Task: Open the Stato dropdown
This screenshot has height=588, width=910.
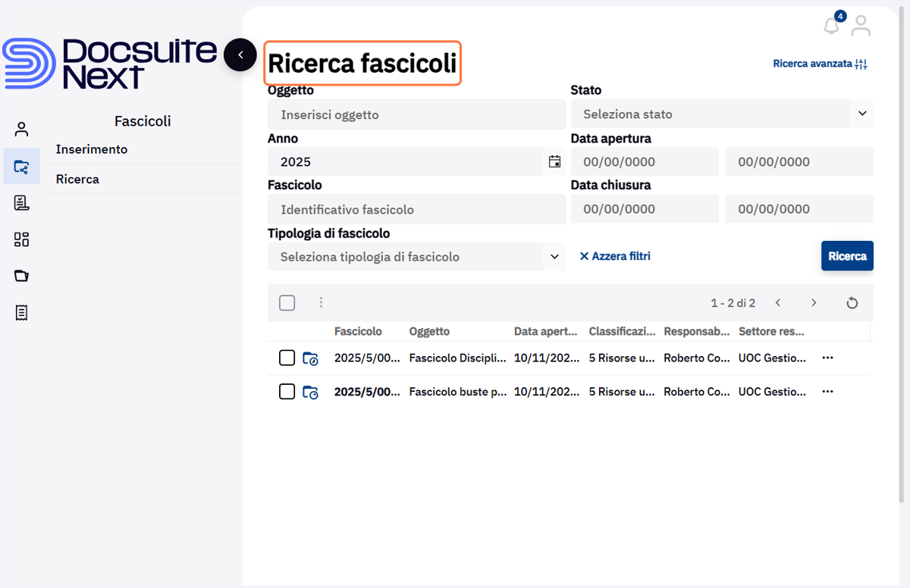Action: [722, 114]
